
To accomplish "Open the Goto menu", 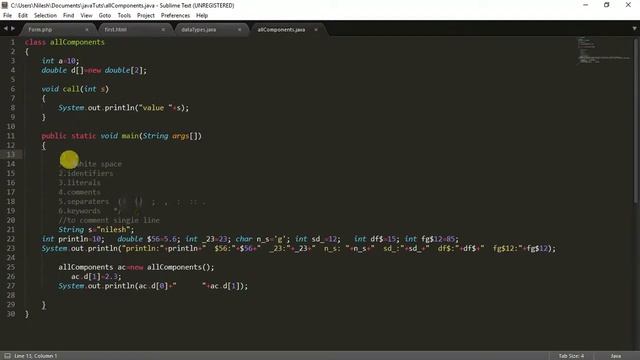I will pos(105,16).
